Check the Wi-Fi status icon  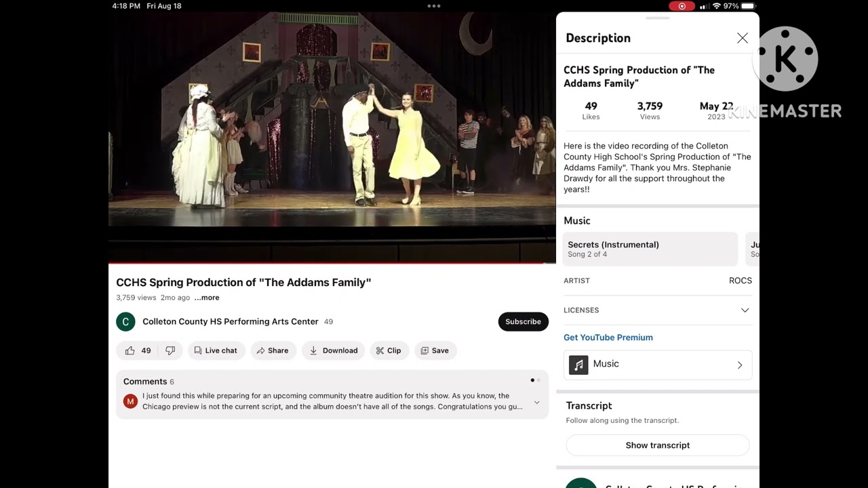tap(716, 6)
